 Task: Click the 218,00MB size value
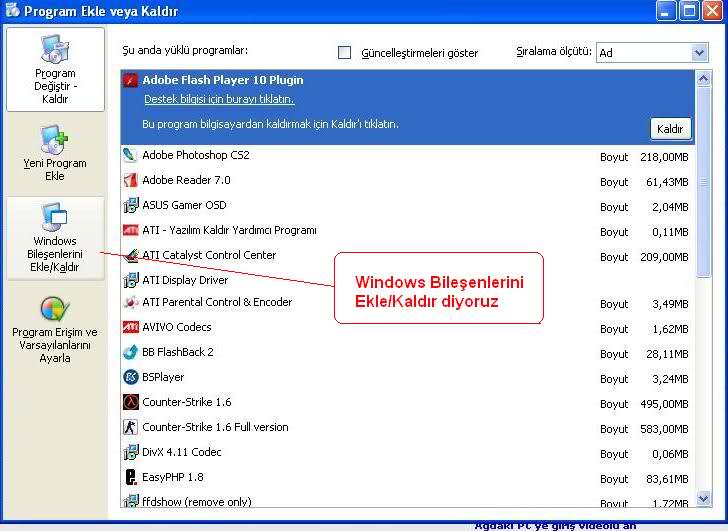[664, 157]
